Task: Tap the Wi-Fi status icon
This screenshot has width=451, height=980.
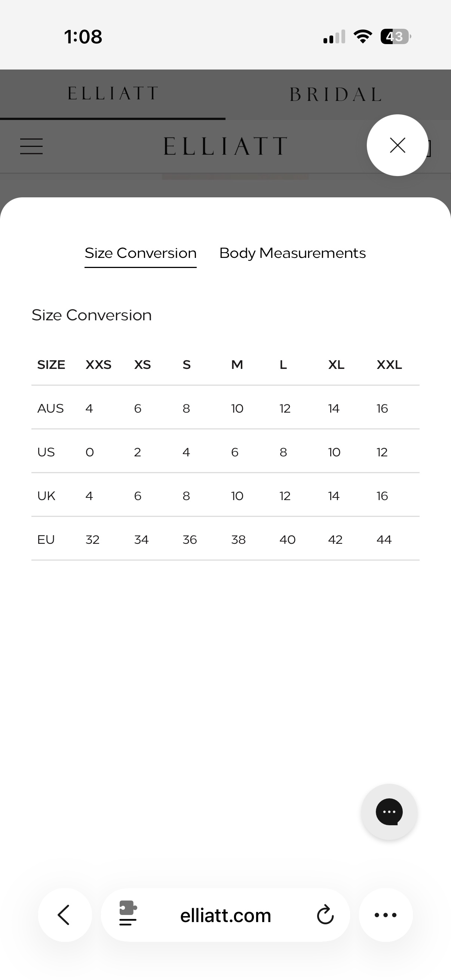Action: [363, 37]
